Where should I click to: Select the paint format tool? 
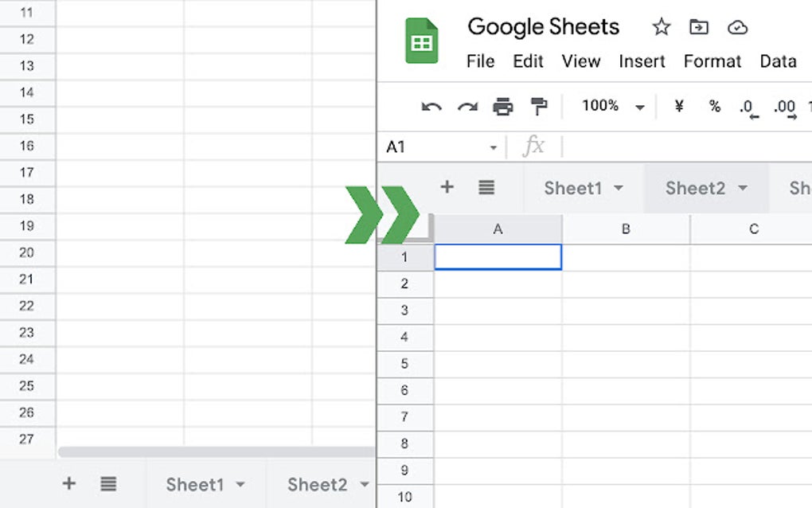pos(539,107)
